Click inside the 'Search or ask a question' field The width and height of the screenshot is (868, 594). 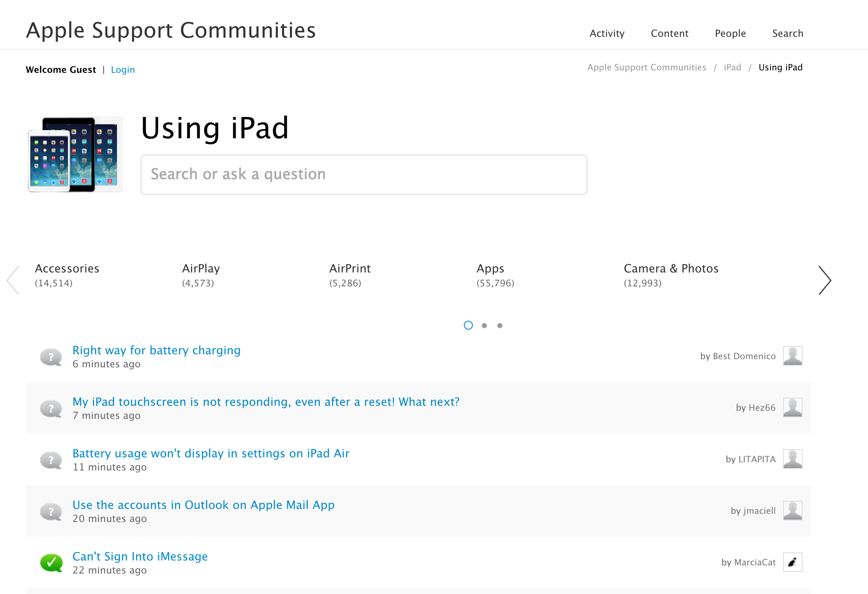[363, 174]
